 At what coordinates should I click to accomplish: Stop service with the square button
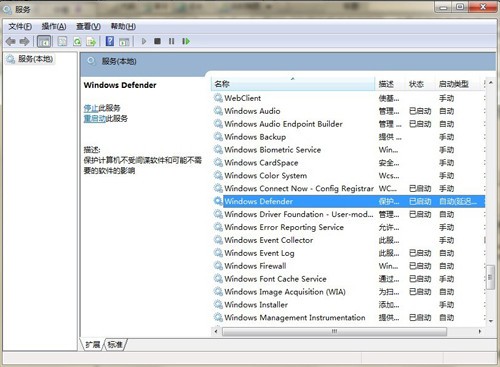pyautogui.click(x=157, y=41)
